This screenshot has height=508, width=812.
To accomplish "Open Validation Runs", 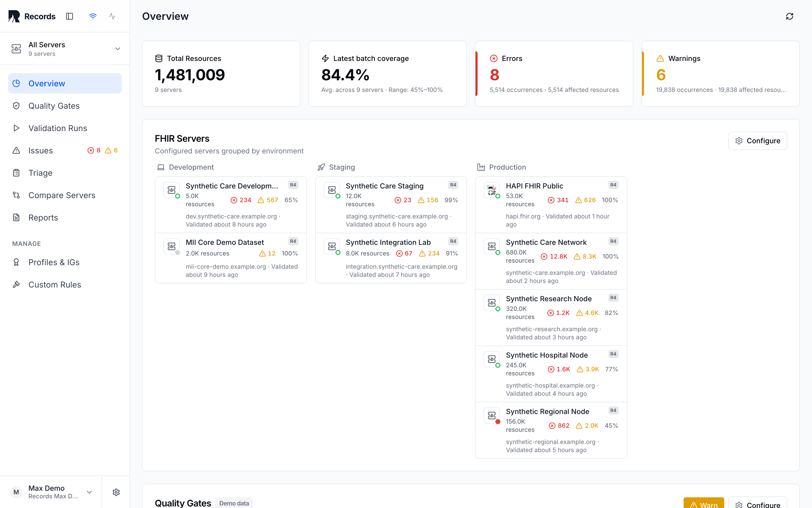I will tap(65, 128).
